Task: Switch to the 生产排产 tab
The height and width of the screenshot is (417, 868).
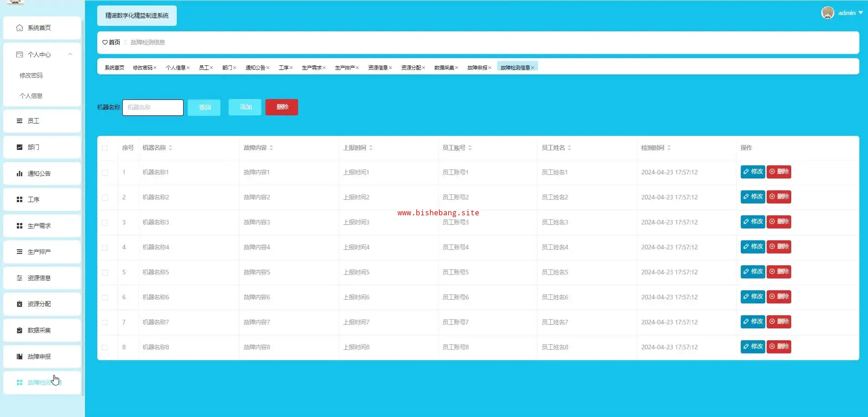Action: tap(345, 68)
